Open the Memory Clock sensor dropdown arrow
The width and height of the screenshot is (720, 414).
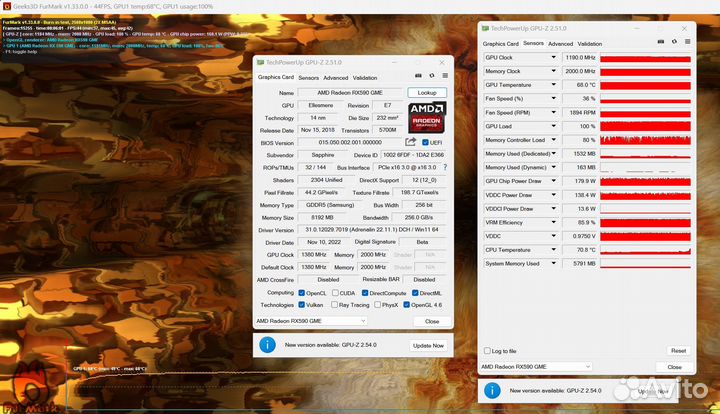[x=553, y=71]
